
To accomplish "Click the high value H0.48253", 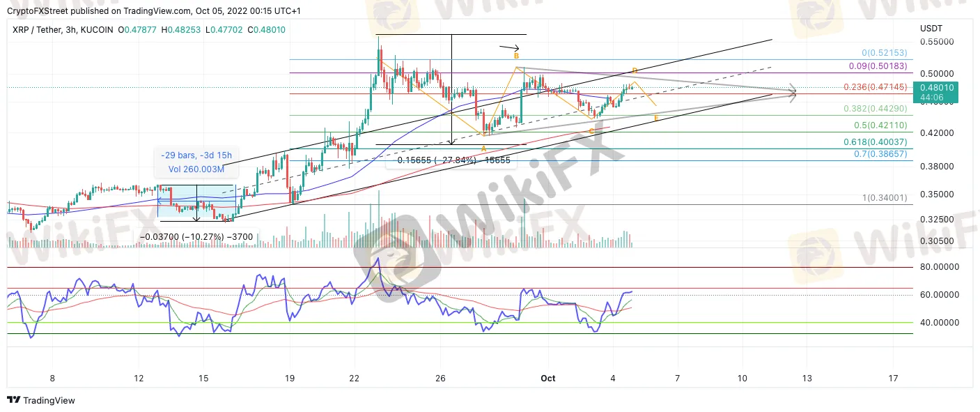I will (182, 30).
